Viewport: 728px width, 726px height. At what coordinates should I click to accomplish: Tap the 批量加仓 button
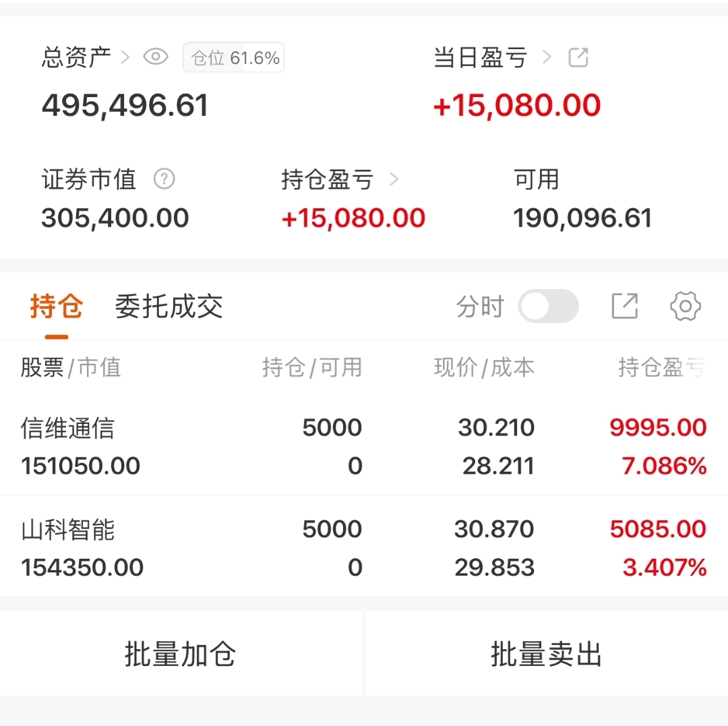(x=181, y=654)
